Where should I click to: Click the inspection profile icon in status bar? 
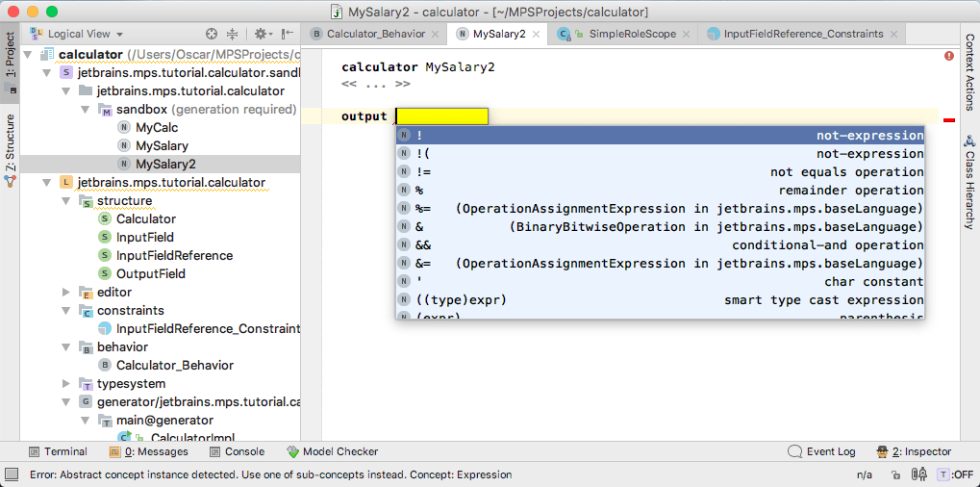919,474
